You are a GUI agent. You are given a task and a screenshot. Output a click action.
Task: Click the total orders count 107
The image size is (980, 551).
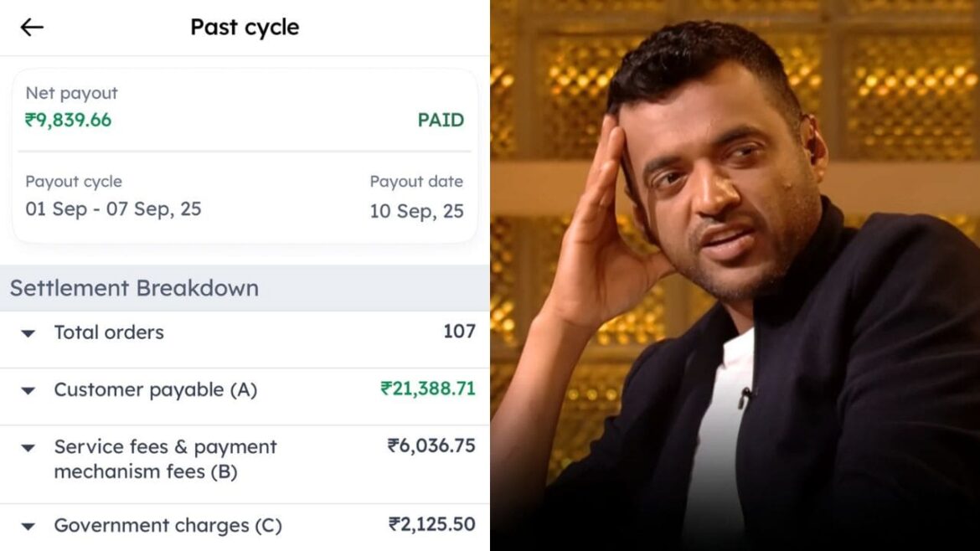[459, 332]
